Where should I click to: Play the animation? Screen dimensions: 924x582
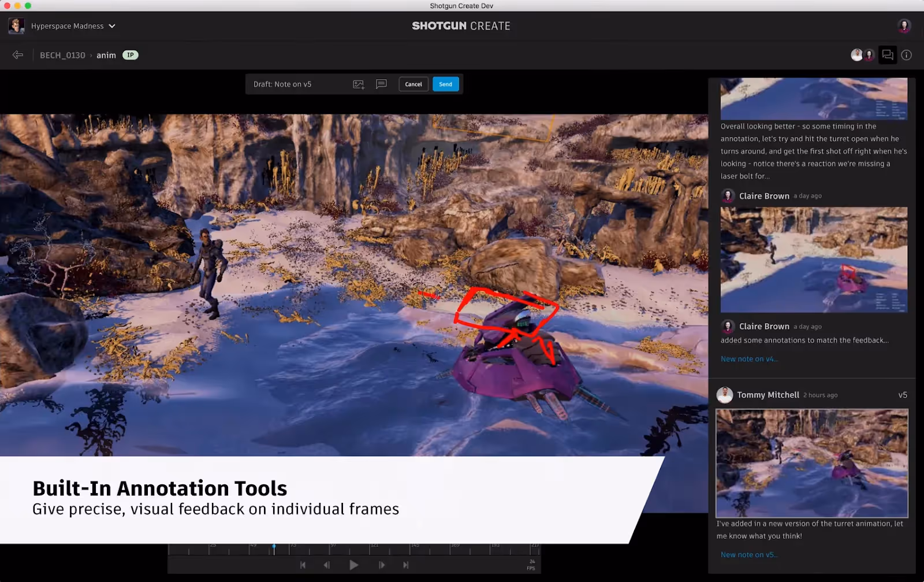coord(354,565)
